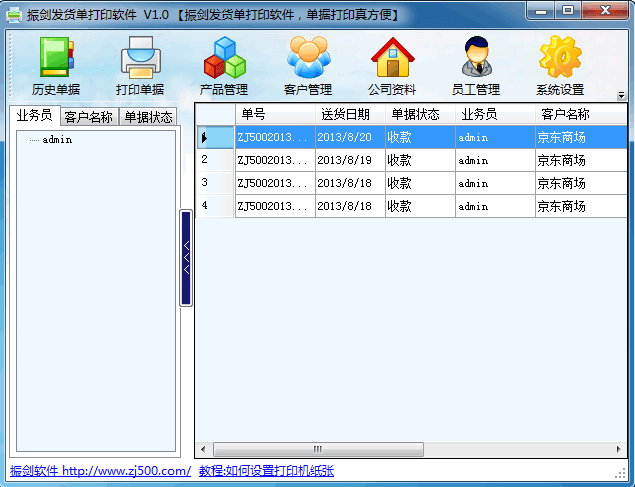Collapse the left panel with splitter handle
Screen dimensions: 635x487
[186, 258]
